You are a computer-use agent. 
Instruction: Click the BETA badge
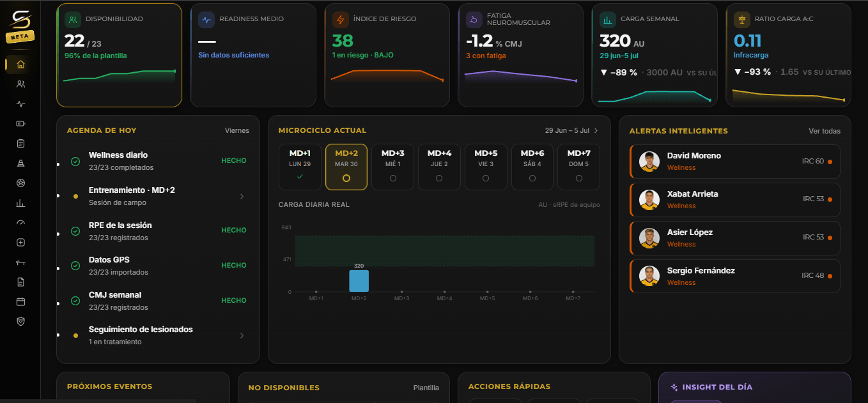[x=20, y=37]
